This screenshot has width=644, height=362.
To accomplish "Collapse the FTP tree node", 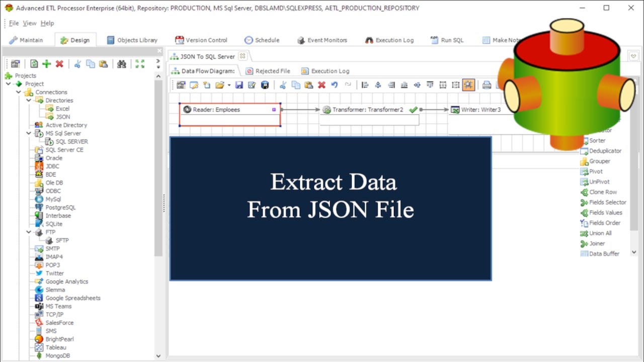I will tap(29, 232).
